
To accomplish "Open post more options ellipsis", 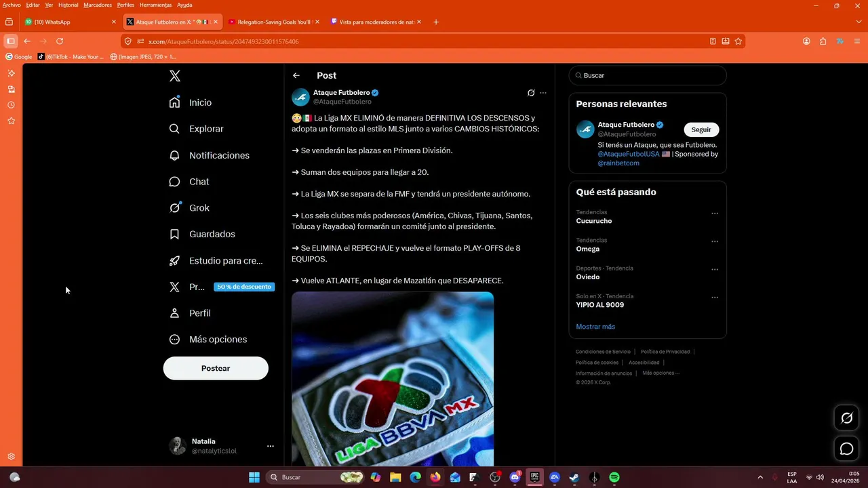I will (543, 93).
